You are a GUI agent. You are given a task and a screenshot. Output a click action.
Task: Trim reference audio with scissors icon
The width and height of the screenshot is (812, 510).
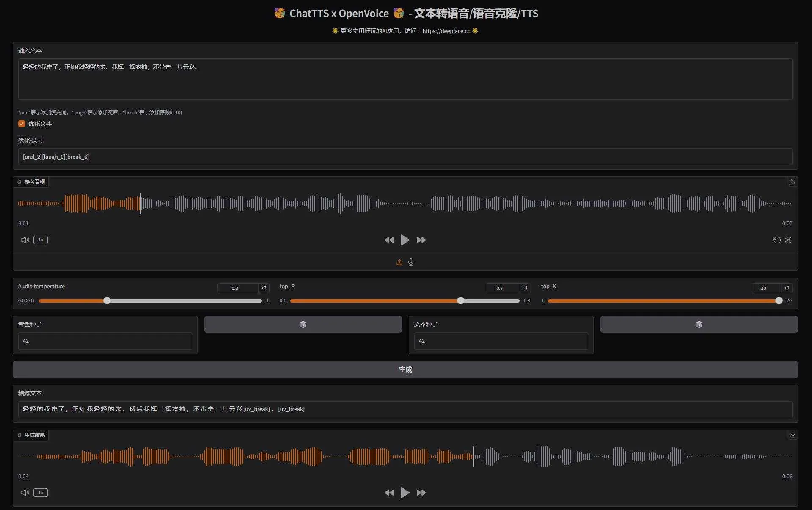[788, 240]
